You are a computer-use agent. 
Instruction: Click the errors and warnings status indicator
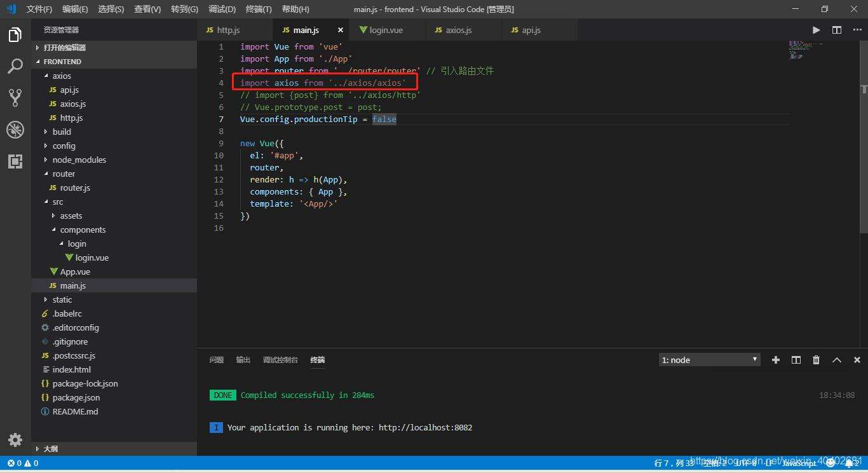pos(23,463)
